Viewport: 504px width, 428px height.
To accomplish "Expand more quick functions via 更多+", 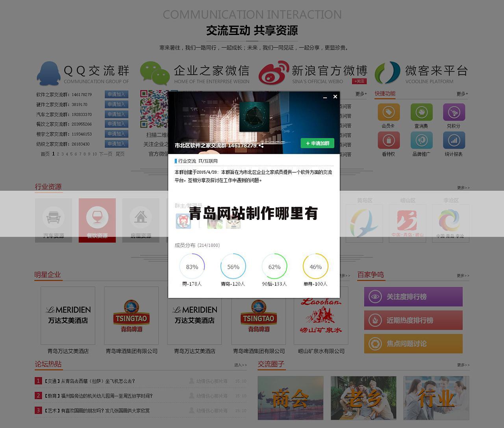I will (461, 94).
